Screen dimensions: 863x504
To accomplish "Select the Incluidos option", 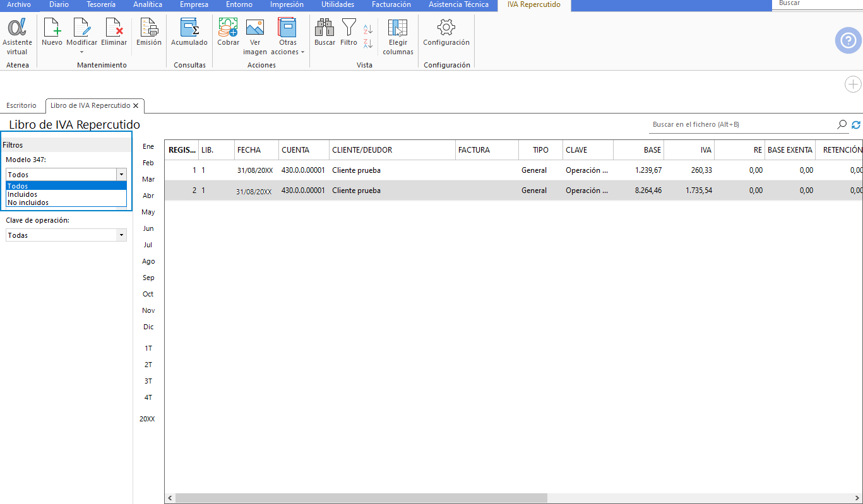I will (x=66, y=194).
